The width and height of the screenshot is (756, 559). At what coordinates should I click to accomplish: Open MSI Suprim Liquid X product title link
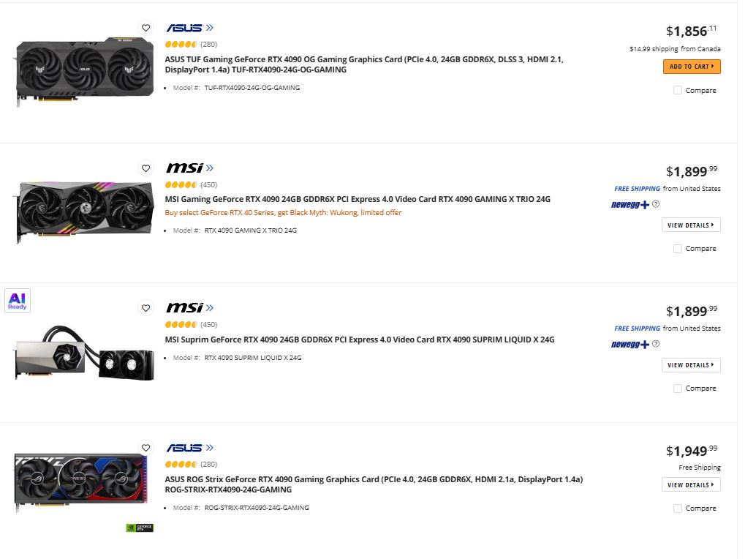click(360, 339)
